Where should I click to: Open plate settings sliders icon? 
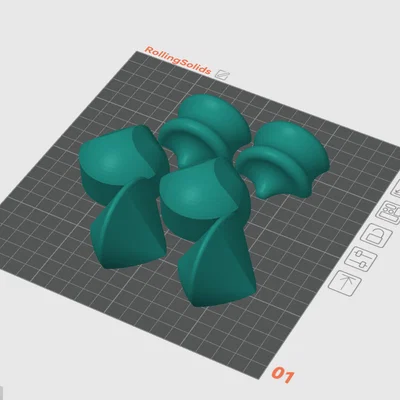click(361, 259)
